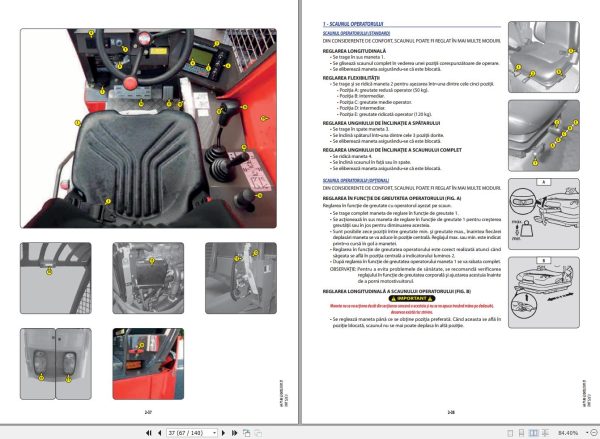The width and height of the screenshot is (600, 439).
Task: Click the small red machine photo
Action: [148, 364]
